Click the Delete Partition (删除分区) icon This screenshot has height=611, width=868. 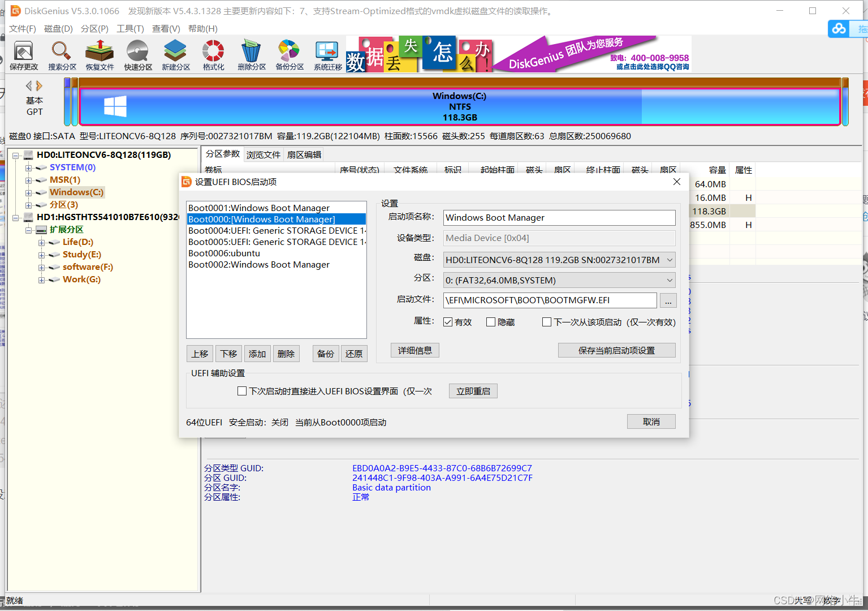point(251,55)
